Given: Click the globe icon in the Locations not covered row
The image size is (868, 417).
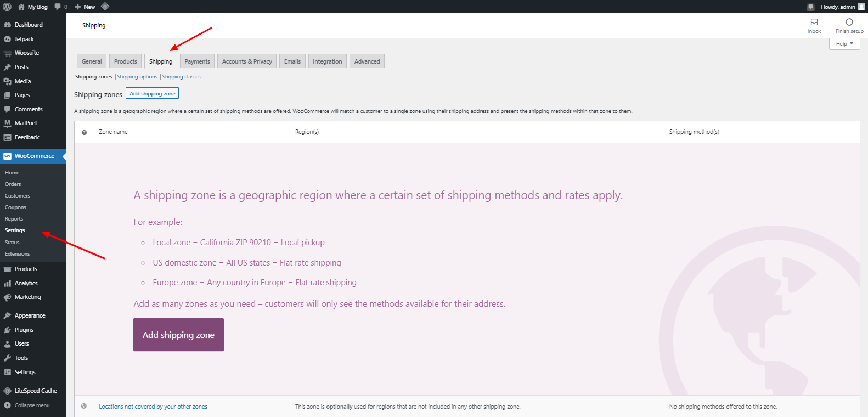Looking at the screenshot, I should coord(84,407).
